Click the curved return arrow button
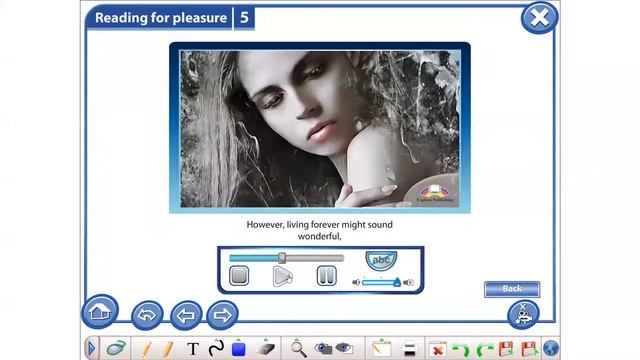The image size is (640, 360). point(147,315)
